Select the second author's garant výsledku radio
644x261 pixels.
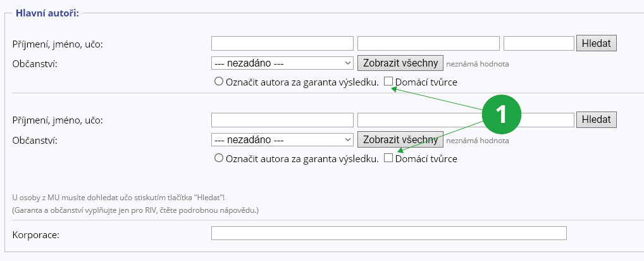tap(219, 158)
